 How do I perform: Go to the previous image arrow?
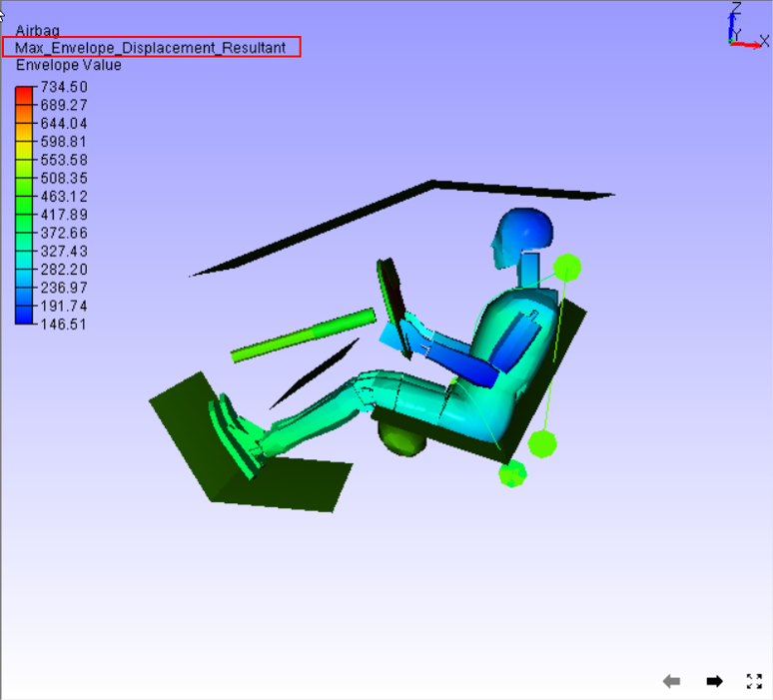tap(671, 681)
